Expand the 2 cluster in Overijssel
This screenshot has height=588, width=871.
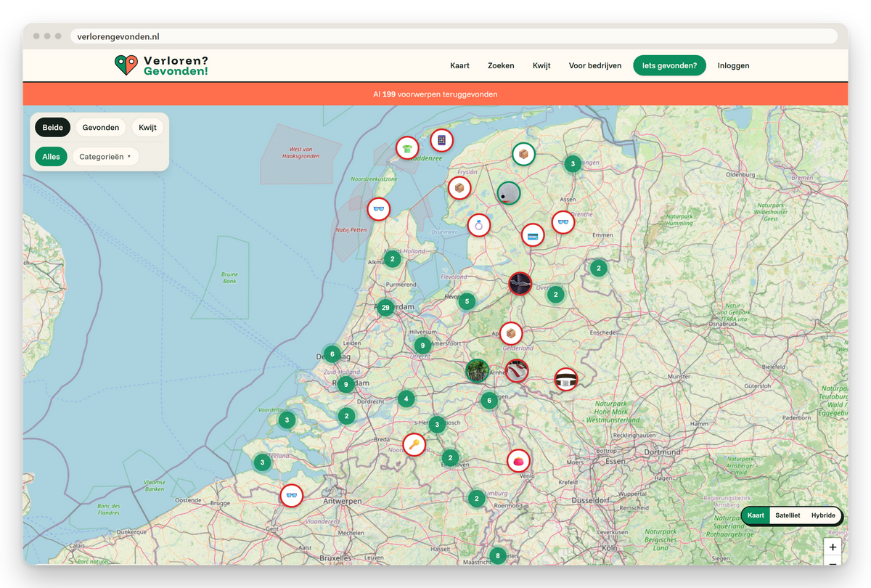click(555, 295)
